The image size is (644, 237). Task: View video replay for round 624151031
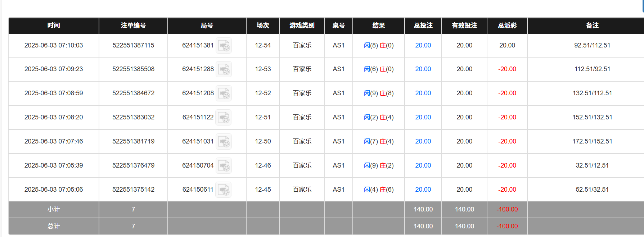tap(224, 142)
